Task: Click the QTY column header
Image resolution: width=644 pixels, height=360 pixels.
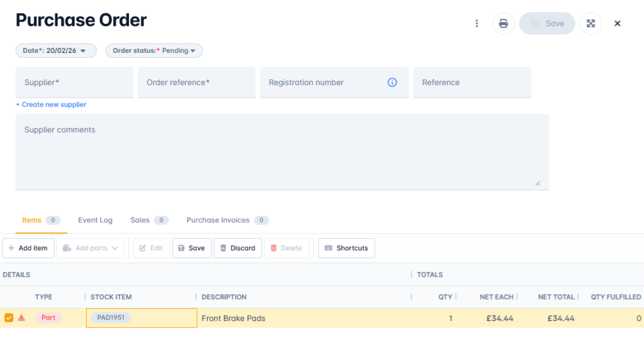Action: 445,296
